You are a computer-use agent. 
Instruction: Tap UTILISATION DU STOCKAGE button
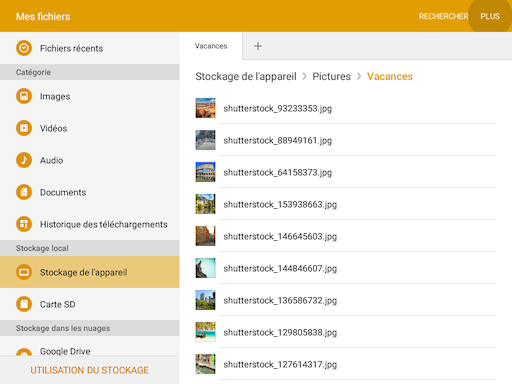[89, 370]
